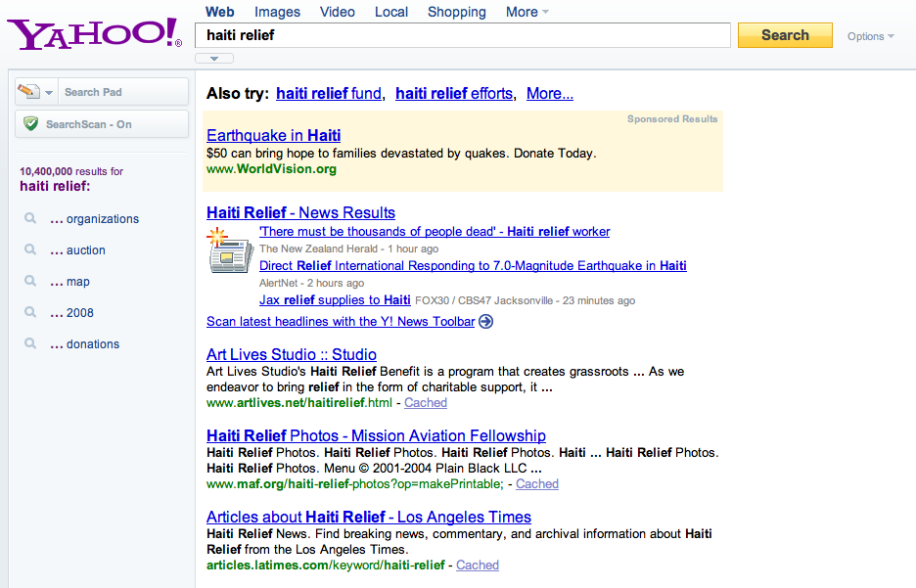Click the news results newspaper icon
Screen dimensions: 916x588
click(x=229, y=252)
